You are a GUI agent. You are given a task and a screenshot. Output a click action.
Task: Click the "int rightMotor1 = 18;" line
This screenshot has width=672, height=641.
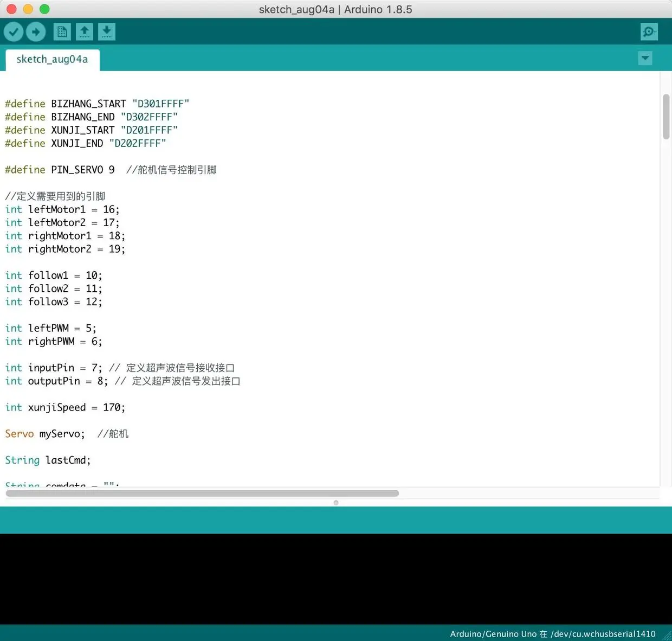(x=65, y=236)
